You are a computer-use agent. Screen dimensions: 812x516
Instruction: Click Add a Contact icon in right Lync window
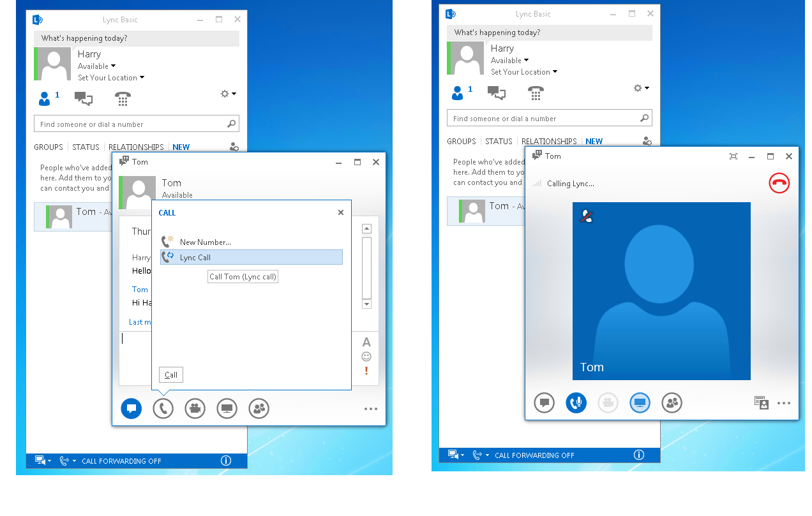coord(647,141)
